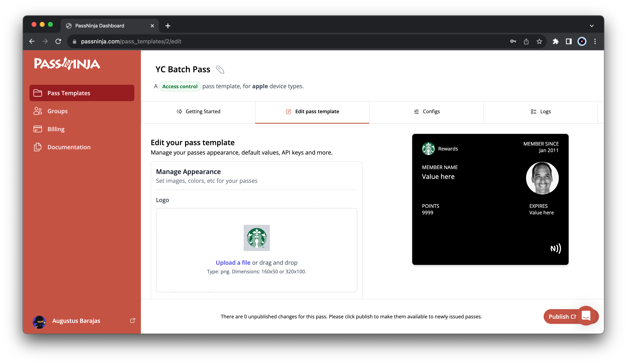
Task: Click the pencil icon beside YC Batch Pass
Action: 220,70
